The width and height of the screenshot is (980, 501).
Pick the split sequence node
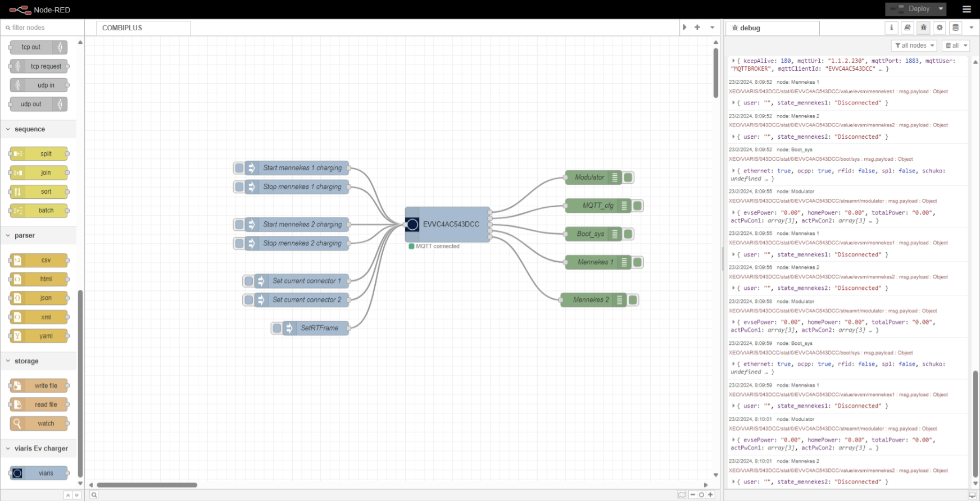(39, 153)
